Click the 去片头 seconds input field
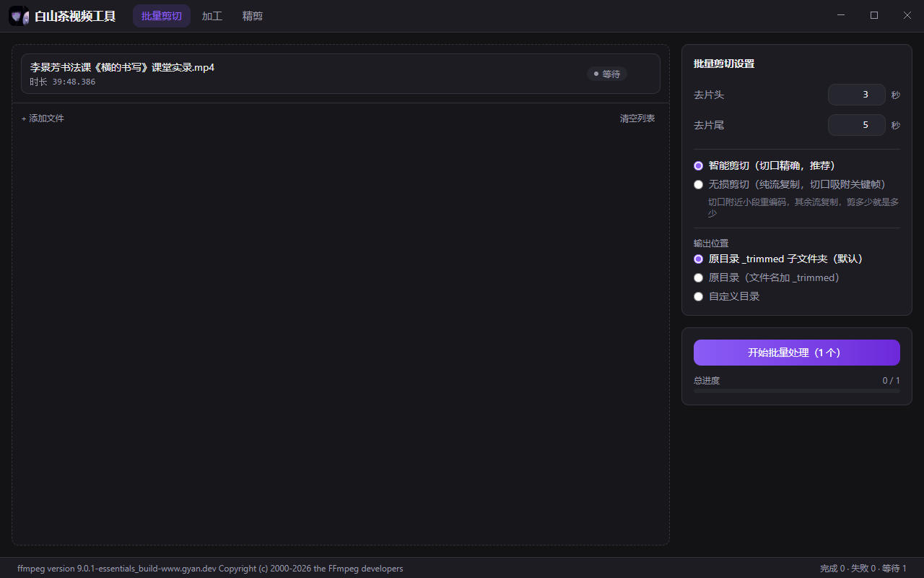This screenshot has height=578, width=924. (x=857, y=95)
